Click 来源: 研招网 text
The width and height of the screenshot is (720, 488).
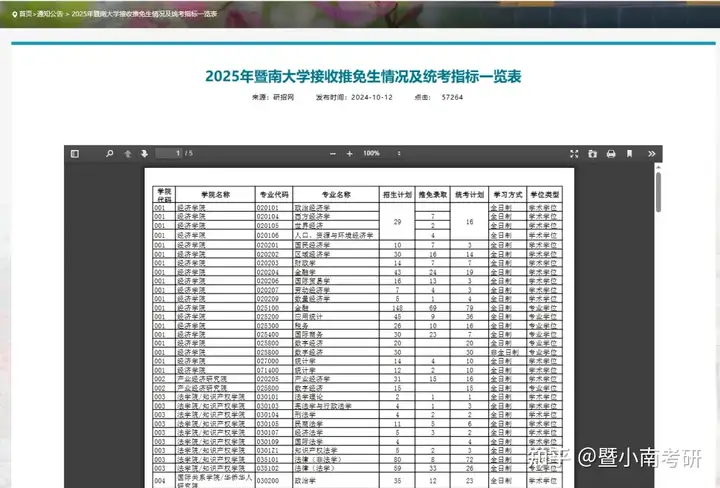273,97
